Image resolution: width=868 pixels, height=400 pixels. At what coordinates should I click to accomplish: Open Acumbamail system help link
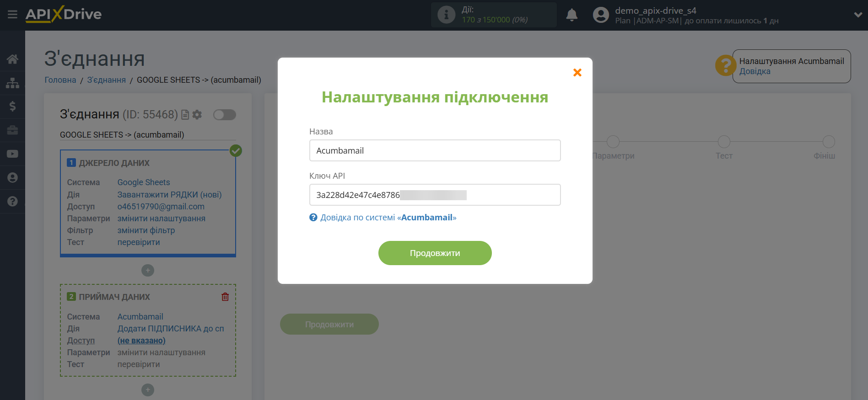(388, 218)
